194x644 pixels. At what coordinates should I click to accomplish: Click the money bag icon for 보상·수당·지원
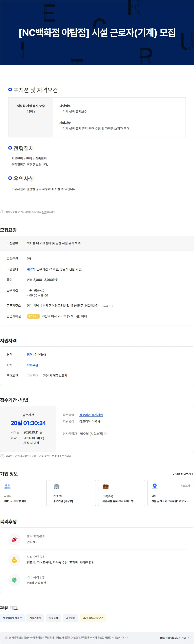14,560
